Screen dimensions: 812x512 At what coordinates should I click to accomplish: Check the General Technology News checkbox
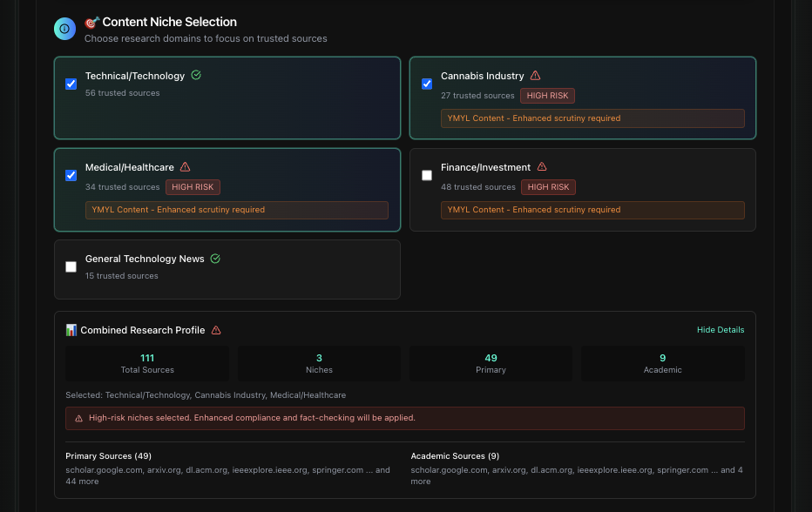pos(71,266)
